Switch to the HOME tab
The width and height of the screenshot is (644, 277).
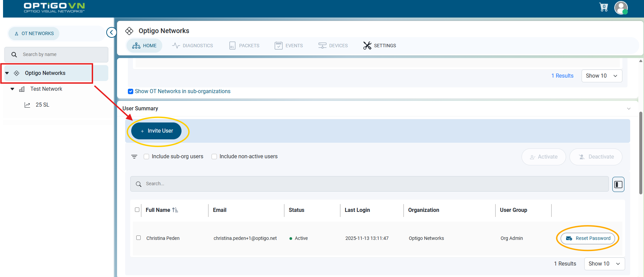[144, 46]
